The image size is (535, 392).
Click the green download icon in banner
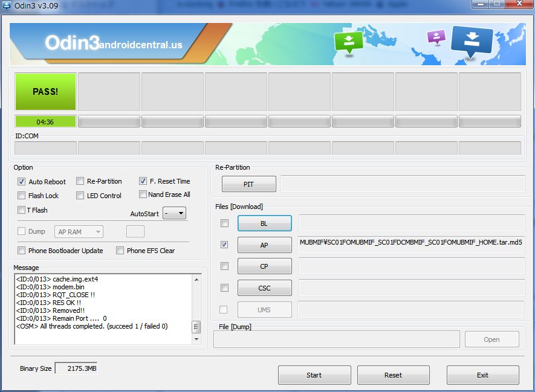coord(349,42)
